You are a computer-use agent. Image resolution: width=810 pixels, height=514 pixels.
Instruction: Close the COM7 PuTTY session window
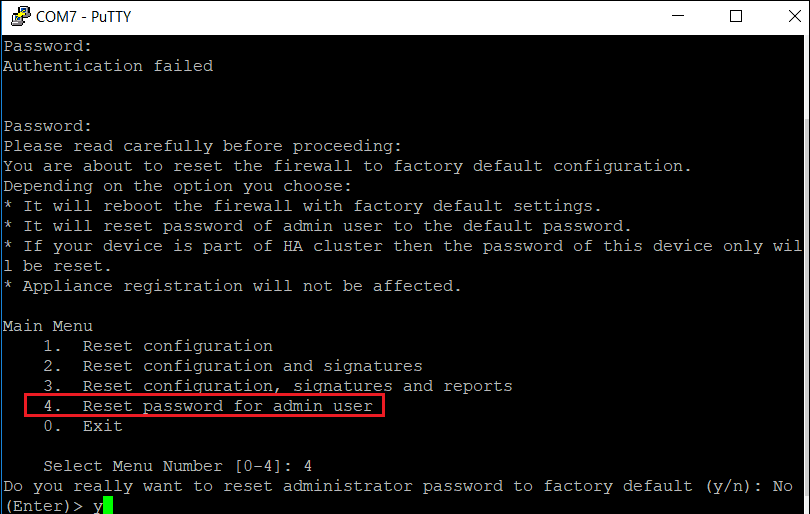pyautogui.click(x=794, y=16)
